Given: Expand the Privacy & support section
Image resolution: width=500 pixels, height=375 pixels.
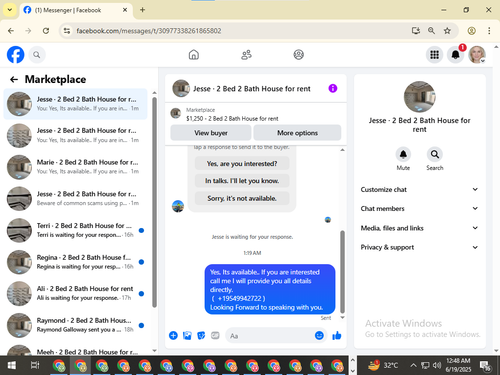Looking at the screenshot, I should [419, 247].
